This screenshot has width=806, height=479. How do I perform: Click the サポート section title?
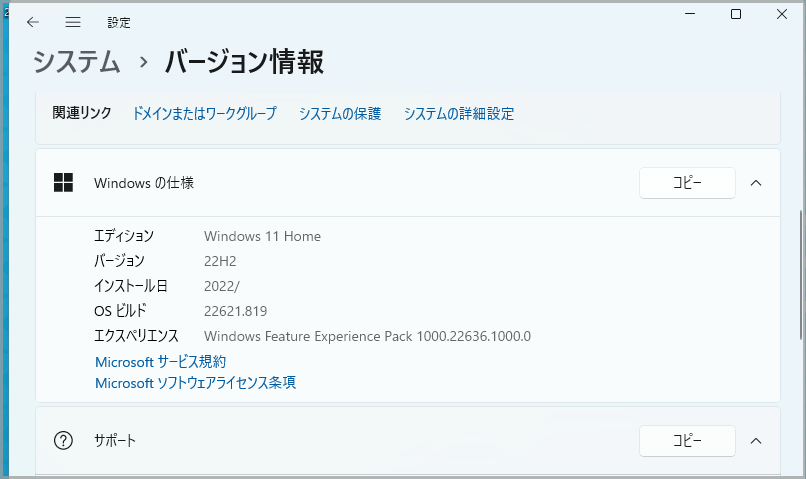(x=115, y=441)
